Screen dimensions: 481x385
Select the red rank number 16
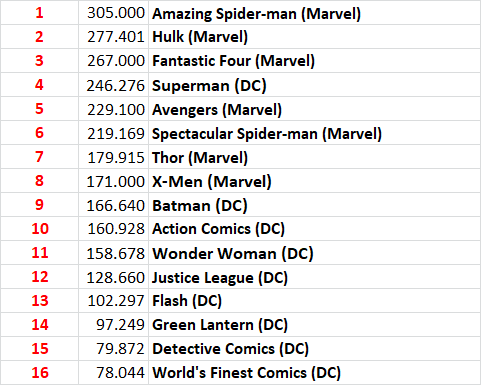pos(40,373)
